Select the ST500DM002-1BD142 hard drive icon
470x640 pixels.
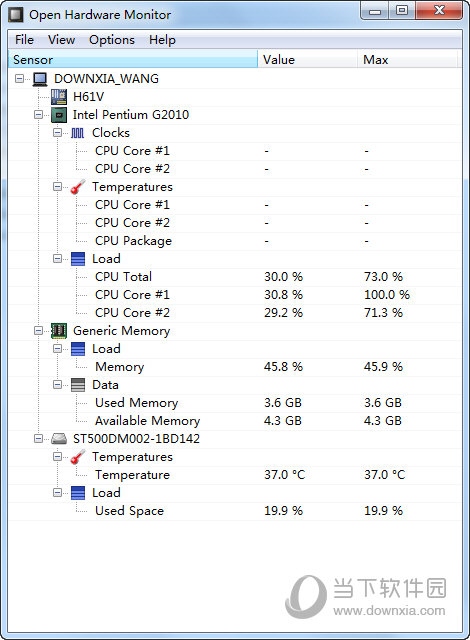[x=59, y=439]
